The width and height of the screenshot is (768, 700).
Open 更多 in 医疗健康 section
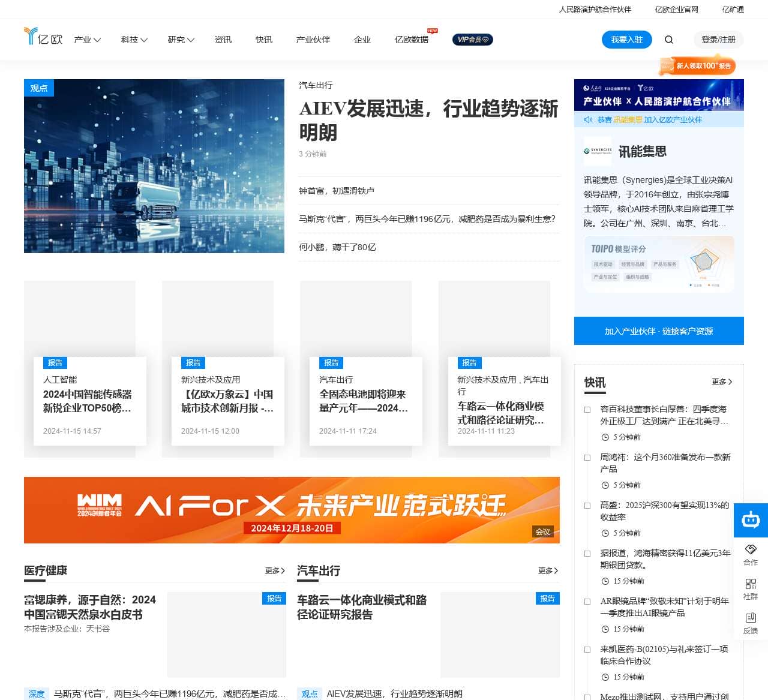click(x=275, y=570)
